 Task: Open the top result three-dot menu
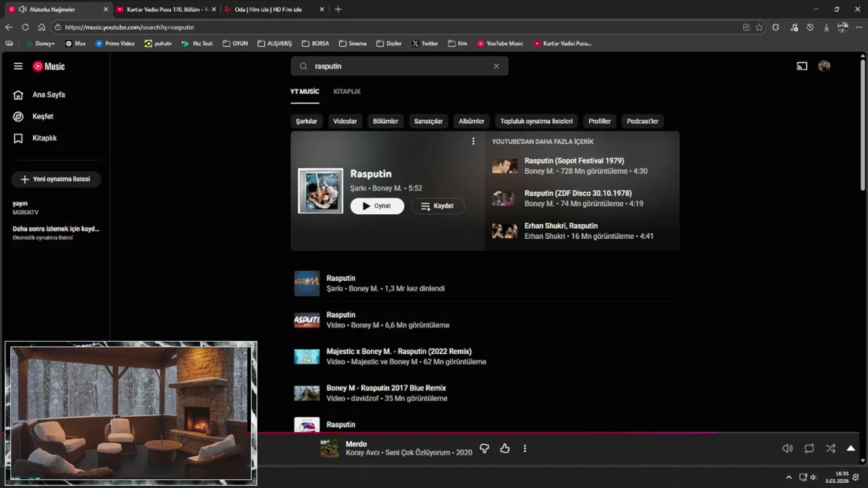(x=473, y=142)
